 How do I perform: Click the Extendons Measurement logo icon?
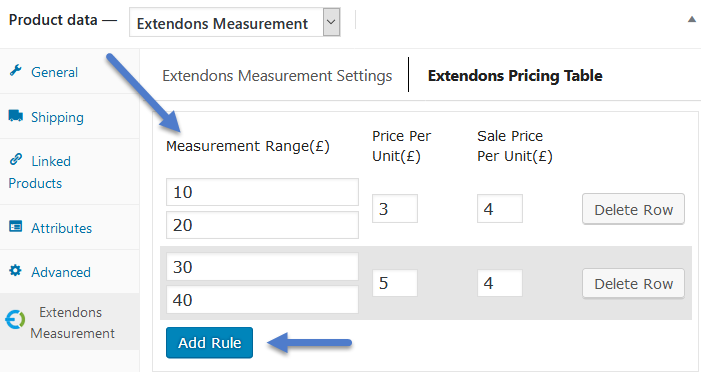15,320
